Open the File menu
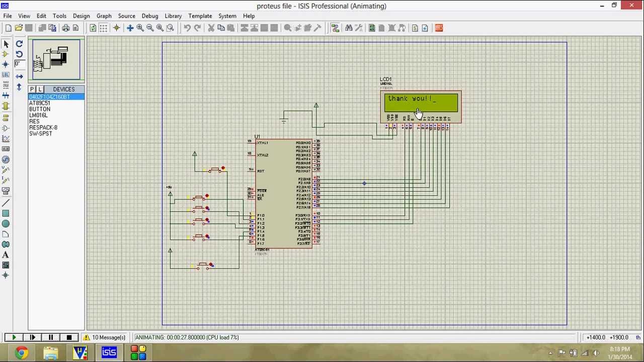 8,16
